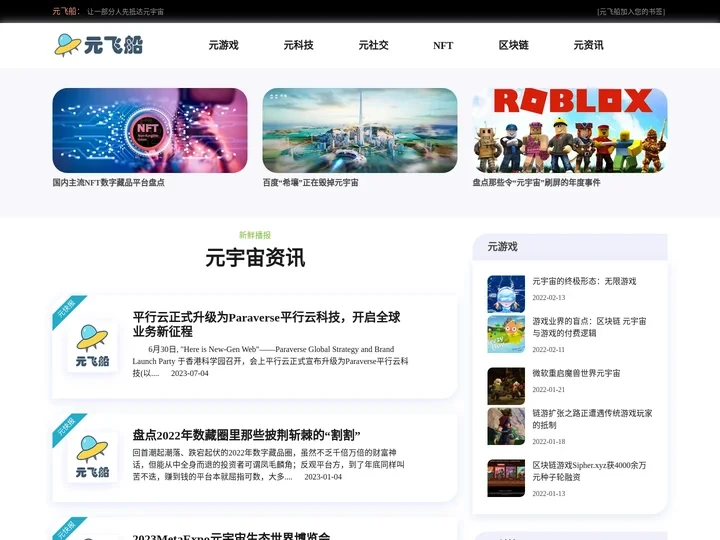Open 游戏业界的盲点 sidebar article link
Viewport: 720px width, 540px height.
tap(589, 327)
